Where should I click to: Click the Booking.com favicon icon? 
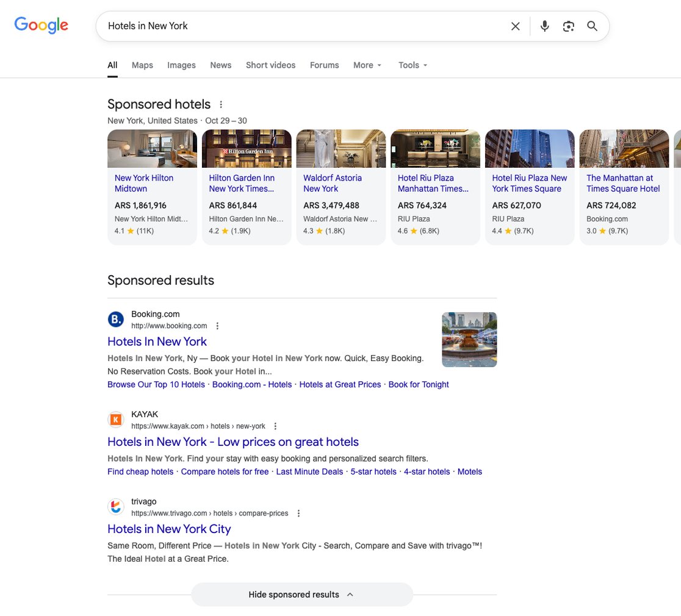click(116, 319)
